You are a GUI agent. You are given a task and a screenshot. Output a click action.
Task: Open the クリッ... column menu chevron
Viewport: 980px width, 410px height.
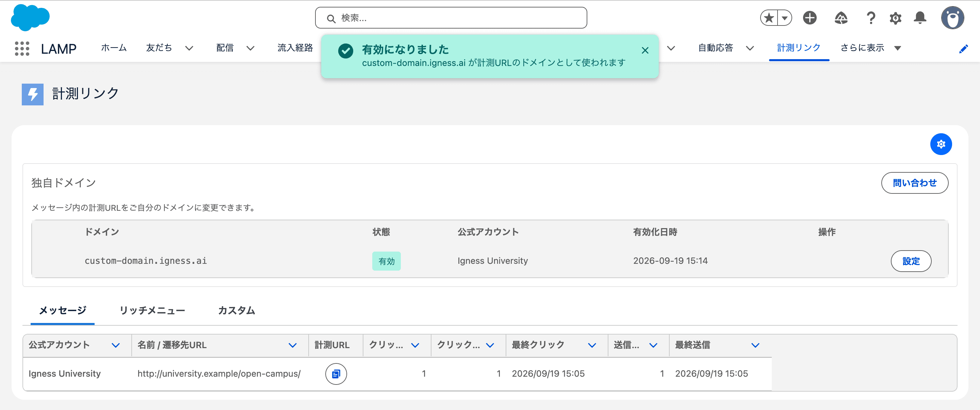click(415, 345)
